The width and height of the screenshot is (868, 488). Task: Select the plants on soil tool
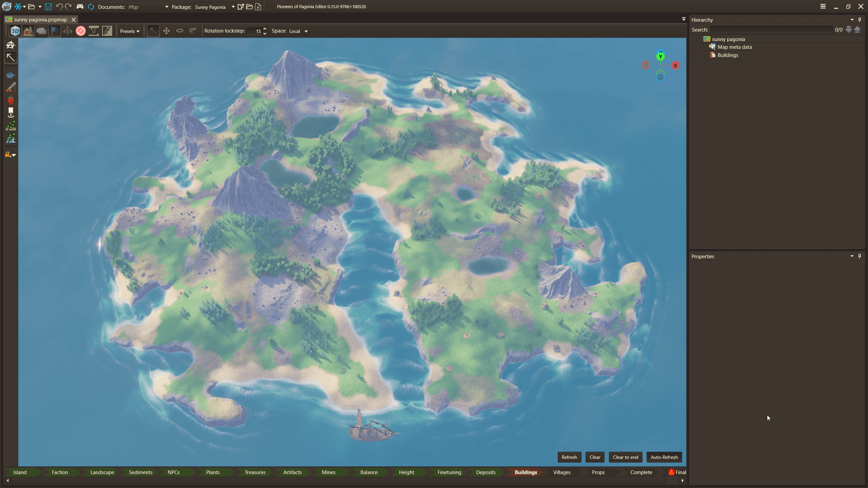[x=10, y=126]
